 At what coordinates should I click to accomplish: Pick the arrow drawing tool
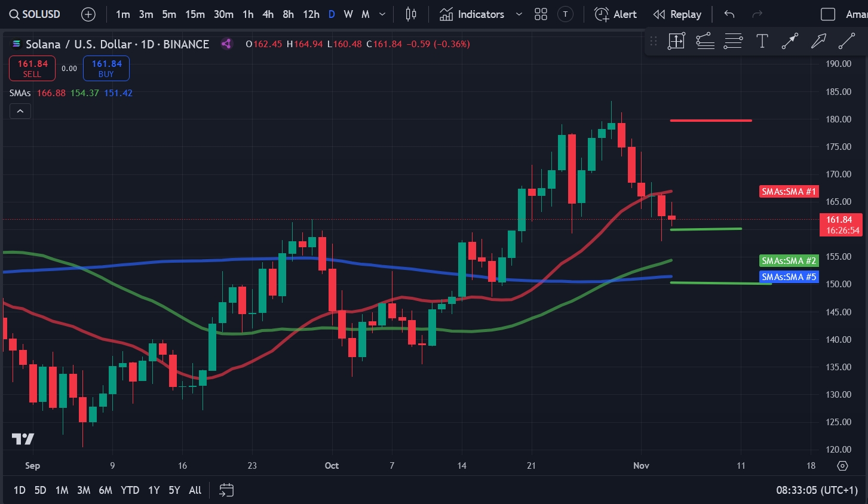[x=818, y=41]
